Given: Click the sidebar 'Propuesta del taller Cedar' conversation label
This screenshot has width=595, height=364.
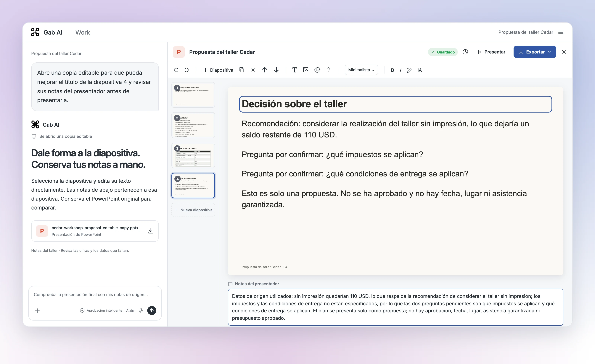Looking at the screenshot, I should click(x=56, y=53).
